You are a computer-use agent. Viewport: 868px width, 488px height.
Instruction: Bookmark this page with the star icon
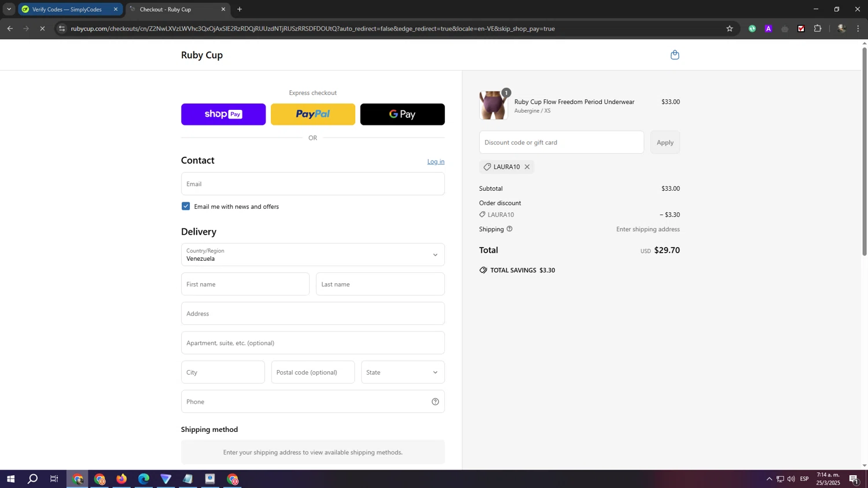click(x=730, y=28)
